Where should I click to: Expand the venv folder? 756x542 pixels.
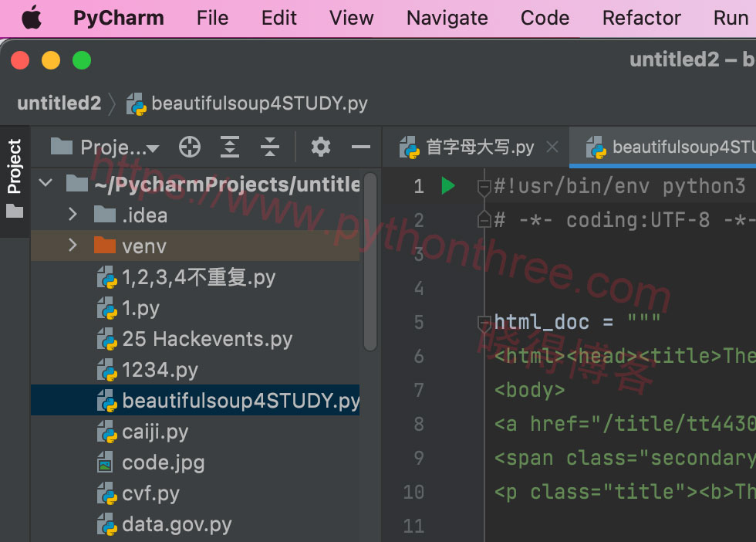tap(73, 245)
